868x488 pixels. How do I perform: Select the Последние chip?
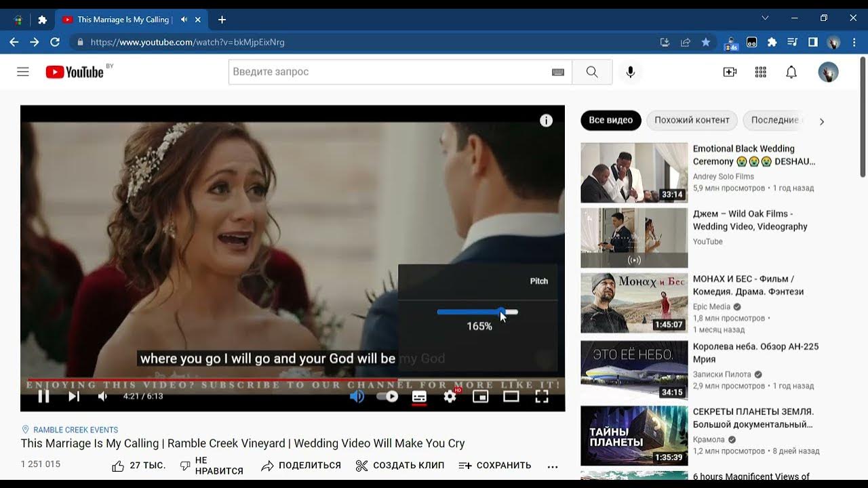[x=774, y=120]
